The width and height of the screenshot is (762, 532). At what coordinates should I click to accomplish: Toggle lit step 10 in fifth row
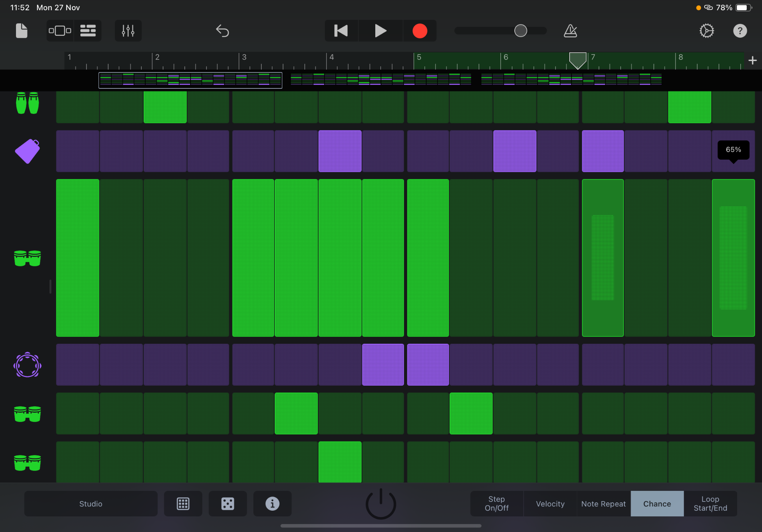[471, 413]
